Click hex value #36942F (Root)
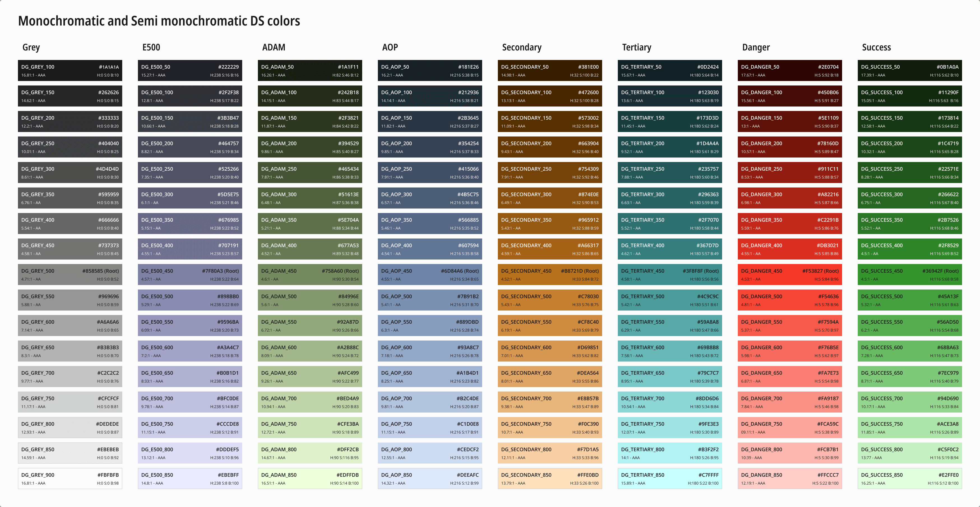 pos(940,271)
